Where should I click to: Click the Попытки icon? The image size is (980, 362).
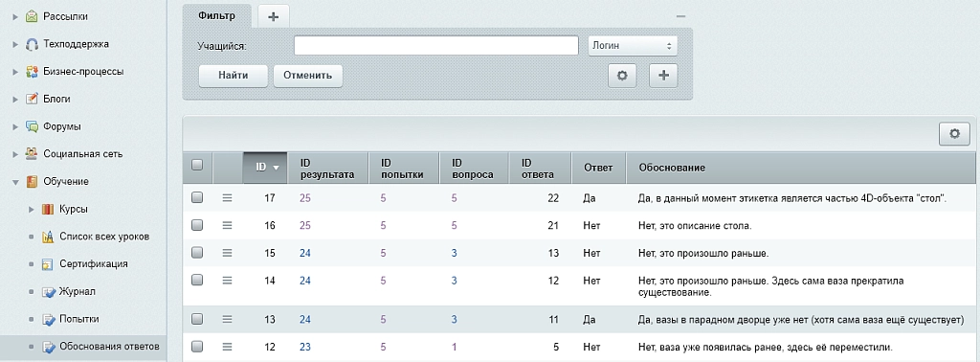point(48,319)
